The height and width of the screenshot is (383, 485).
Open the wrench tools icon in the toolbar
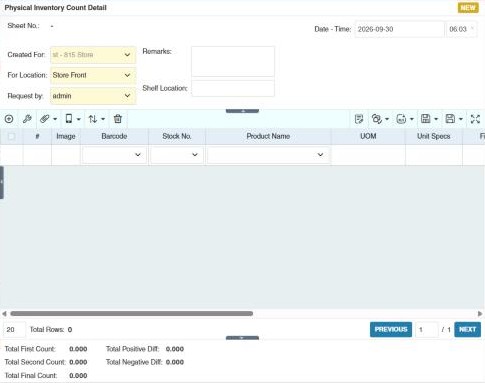click(27, 119)
